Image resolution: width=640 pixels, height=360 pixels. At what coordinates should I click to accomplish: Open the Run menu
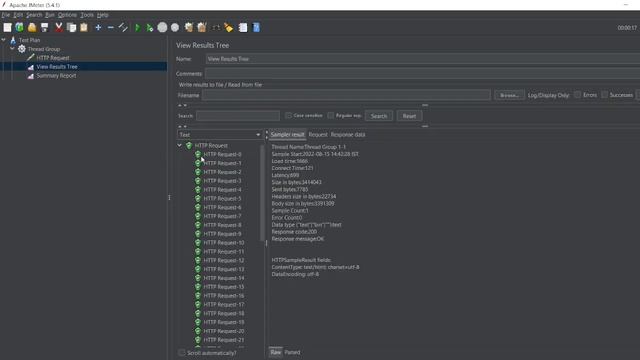click(x=49, y=15)
